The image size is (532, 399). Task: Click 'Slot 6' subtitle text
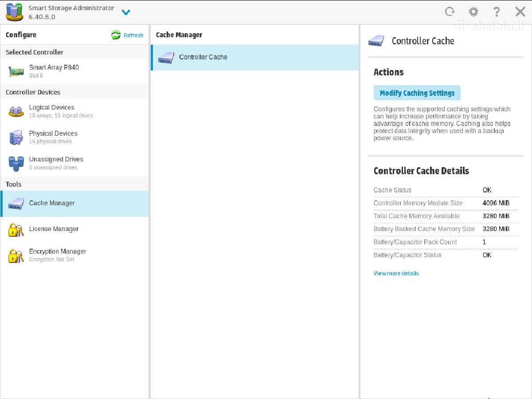click(x=36, y=76)
